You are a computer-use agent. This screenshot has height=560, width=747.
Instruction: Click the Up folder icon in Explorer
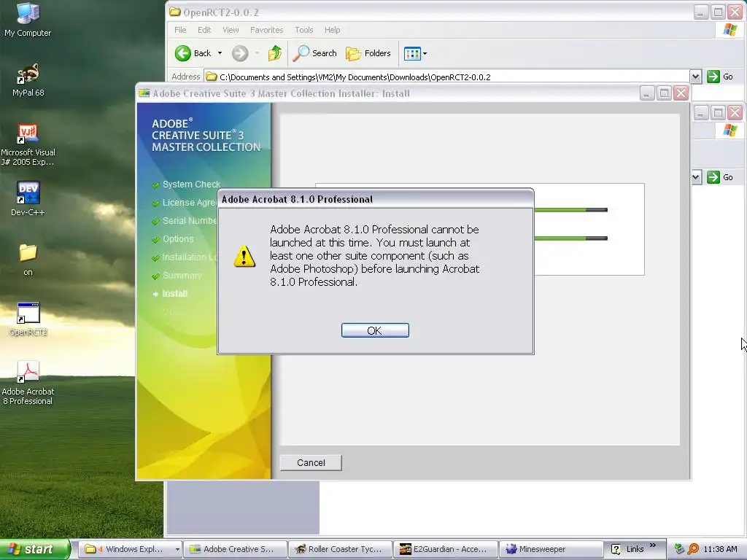coord(275,53)
